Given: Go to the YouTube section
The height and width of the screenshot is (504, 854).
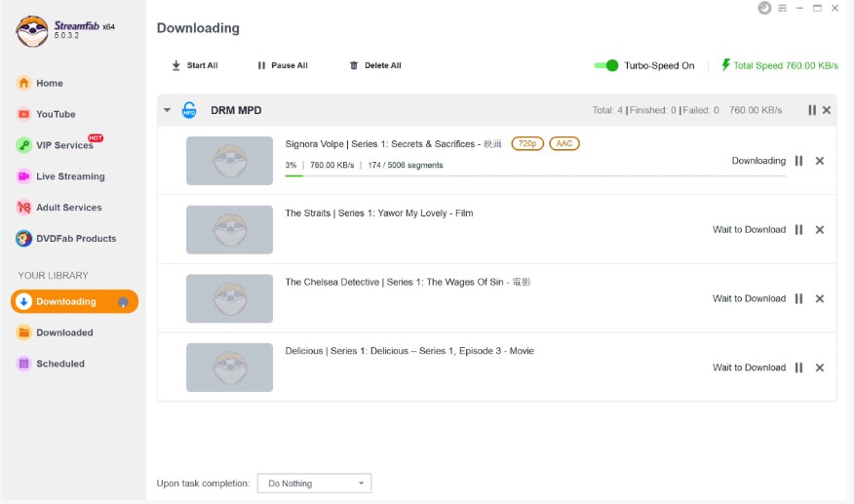Looking at the screenshot, I should 56,114.
